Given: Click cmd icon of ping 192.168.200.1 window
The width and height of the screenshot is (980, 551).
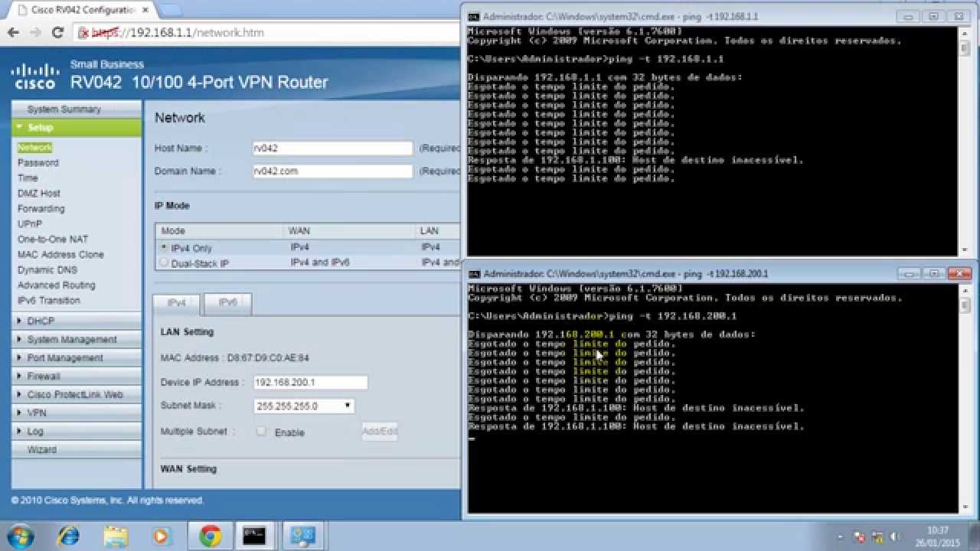Looking at the screenshot, I should [474, 273].
